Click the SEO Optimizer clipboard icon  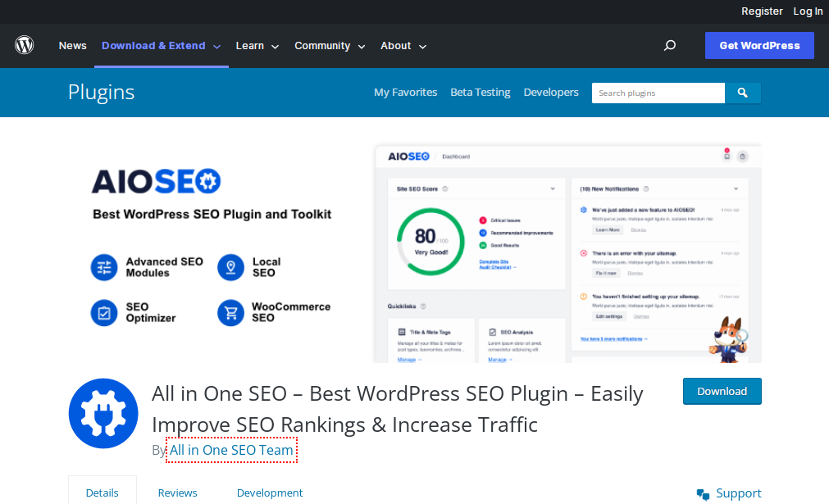click(104, 313)
